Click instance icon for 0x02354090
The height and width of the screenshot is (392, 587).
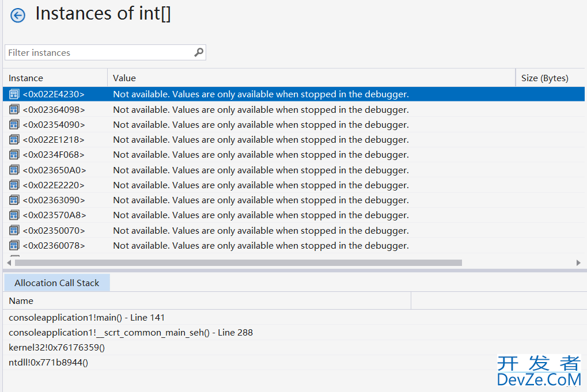(14, 124)
